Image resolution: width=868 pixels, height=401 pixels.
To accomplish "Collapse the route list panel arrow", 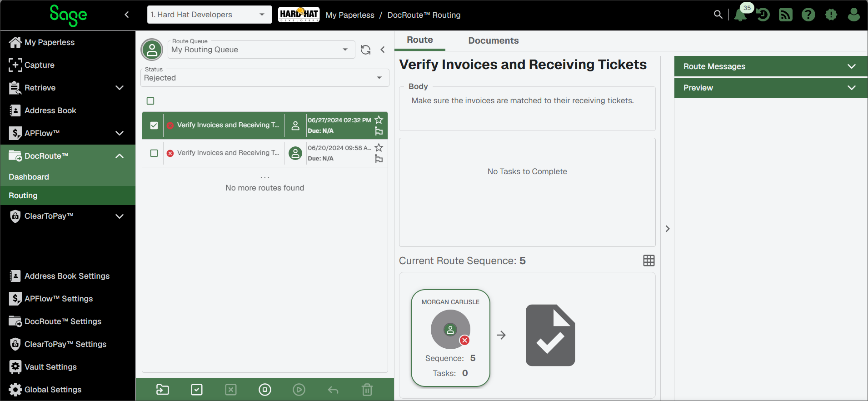I will click(383, 50).
